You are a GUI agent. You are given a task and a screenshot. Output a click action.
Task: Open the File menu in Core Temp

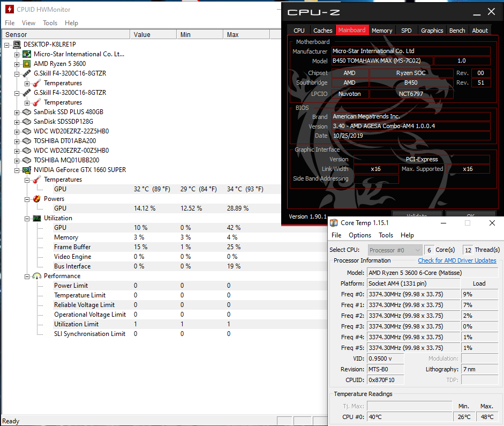336,235
